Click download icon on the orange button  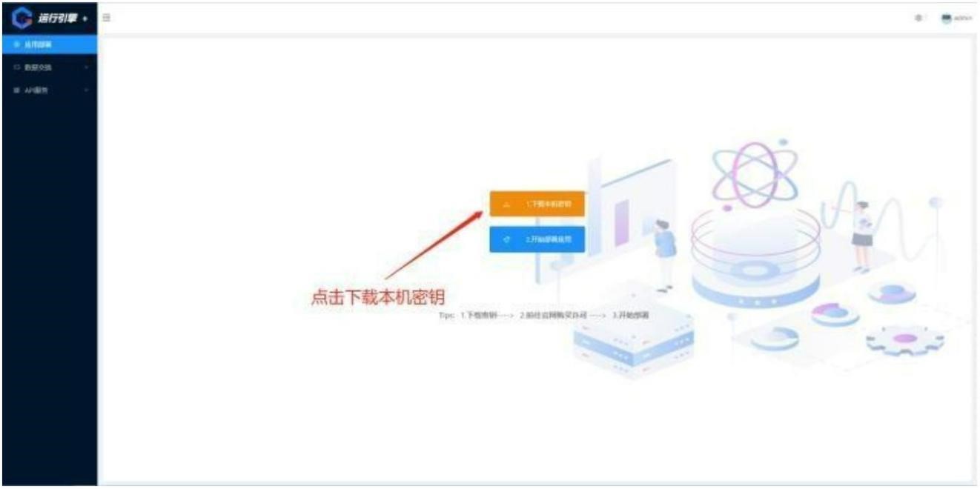[506, 204]
